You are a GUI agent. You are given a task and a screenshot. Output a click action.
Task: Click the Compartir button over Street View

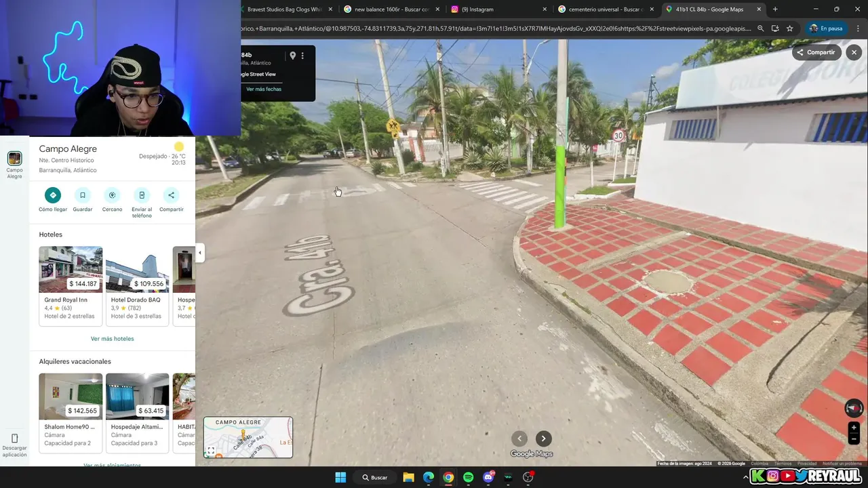[x=816, y=52]
